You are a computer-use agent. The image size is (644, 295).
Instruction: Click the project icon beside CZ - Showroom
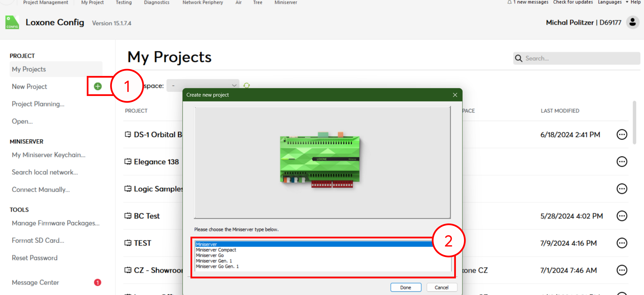tap(128, 270)
